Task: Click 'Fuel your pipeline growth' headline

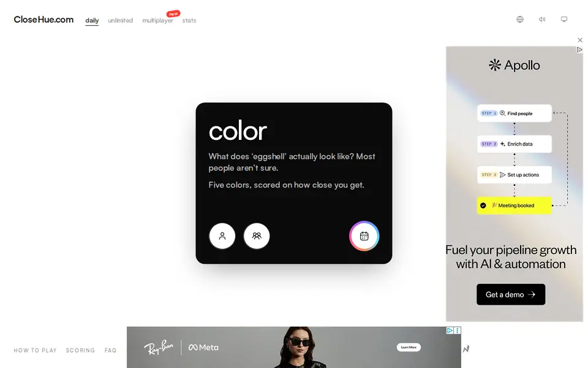Action: (x=511, y=250)
